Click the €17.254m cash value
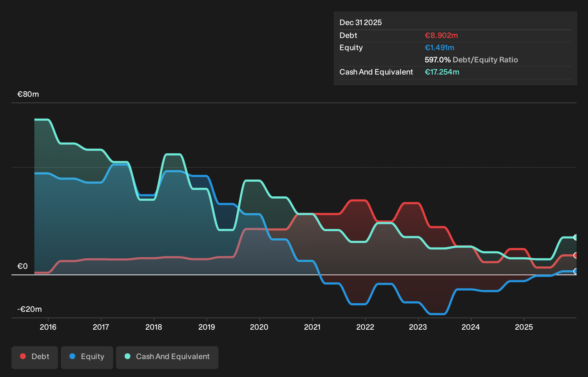 click(442, 72)
